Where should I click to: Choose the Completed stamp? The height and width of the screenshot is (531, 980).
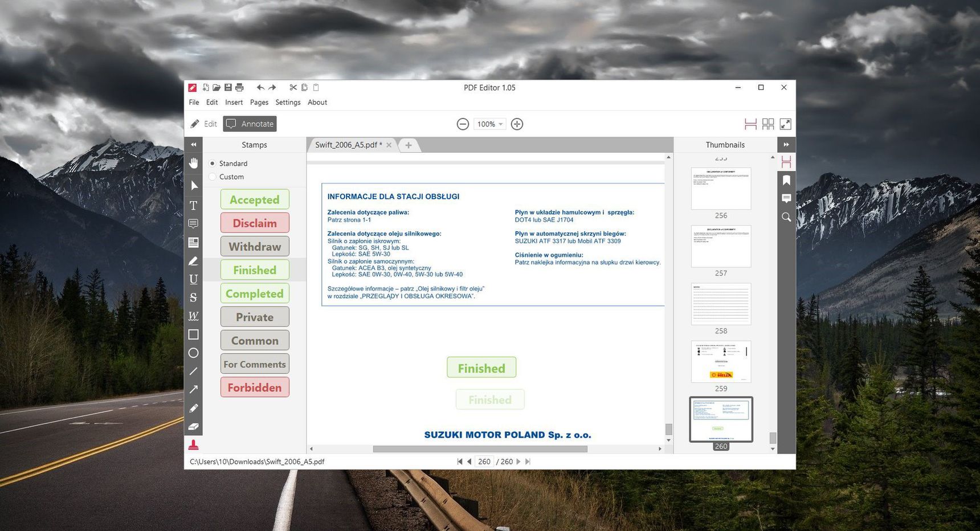[x=255, y=293]
